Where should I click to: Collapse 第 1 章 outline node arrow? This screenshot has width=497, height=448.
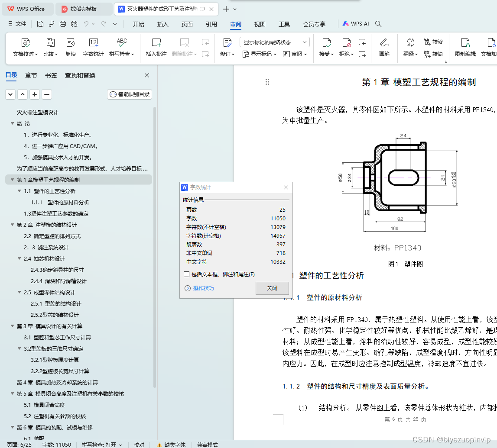coord(13,180)
